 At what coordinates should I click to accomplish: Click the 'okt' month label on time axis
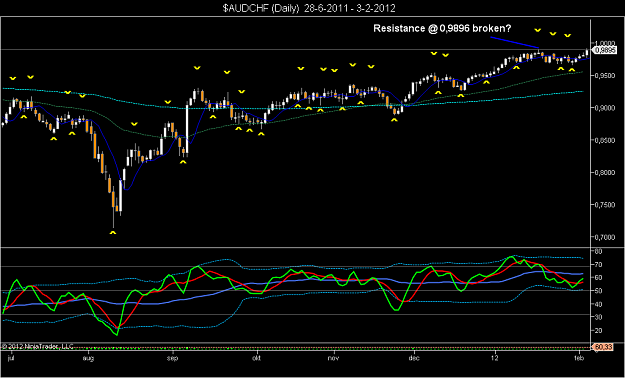pos(256,358)
